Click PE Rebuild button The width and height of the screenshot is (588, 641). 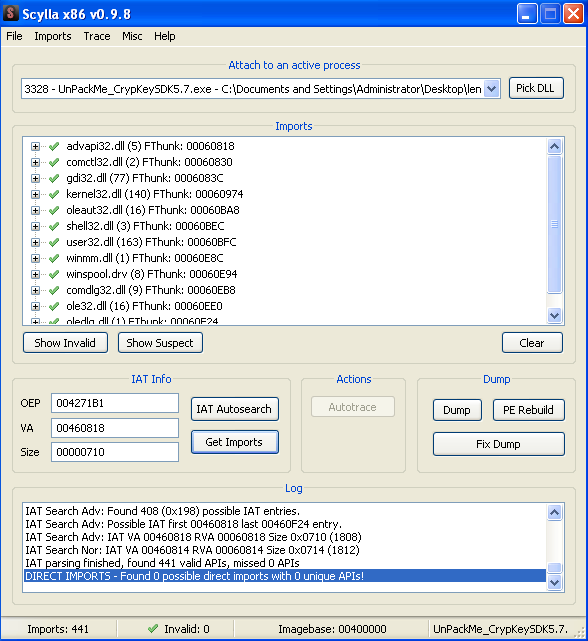pos(529,410)
